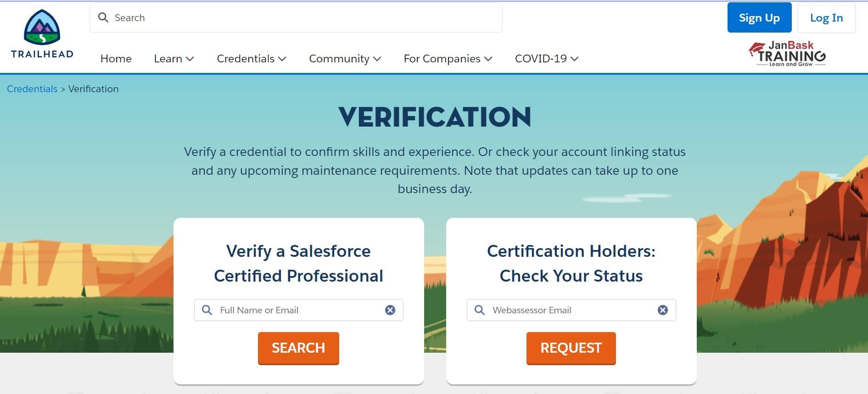Expand the Learn menu
Viewport: 868px width, 394px height.
point(174,59)
